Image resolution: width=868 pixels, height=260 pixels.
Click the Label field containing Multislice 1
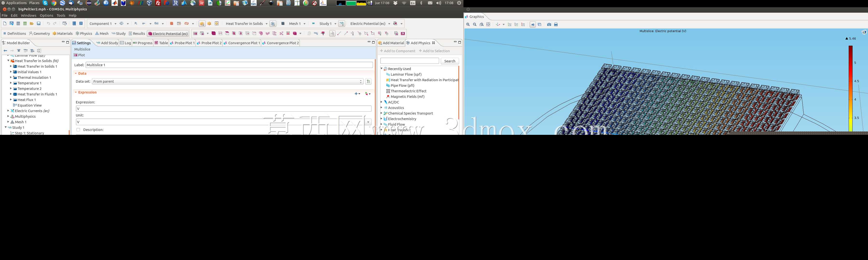click(x=229, y=65)
